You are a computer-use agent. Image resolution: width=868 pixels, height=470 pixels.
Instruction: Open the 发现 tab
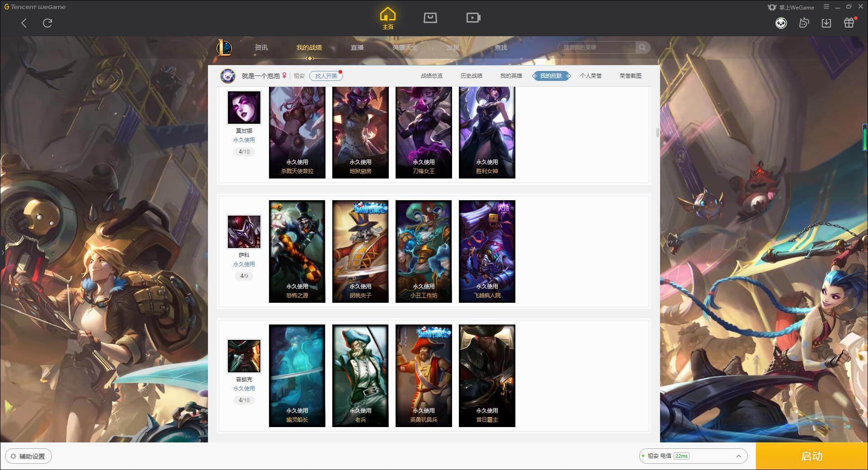pos(453,47)
